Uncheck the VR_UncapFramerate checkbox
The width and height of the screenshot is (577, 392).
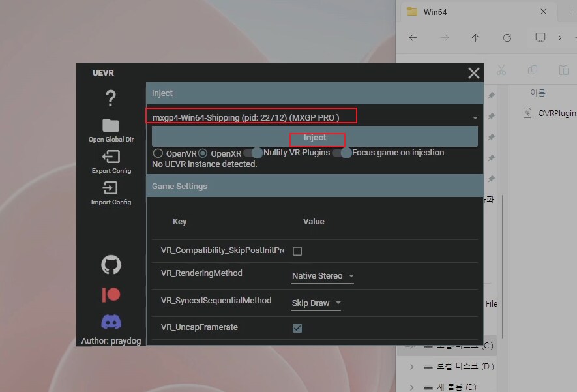[x=297, y=328]
